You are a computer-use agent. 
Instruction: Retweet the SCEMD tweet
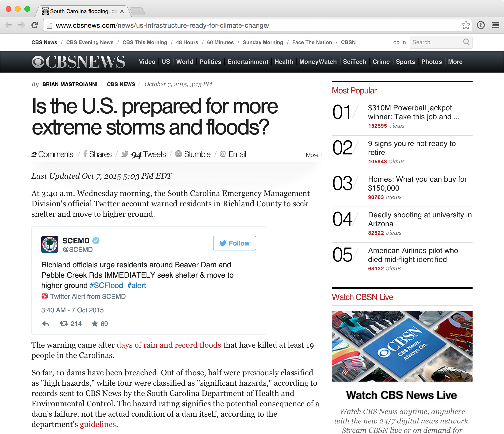(x=64, y=324)
